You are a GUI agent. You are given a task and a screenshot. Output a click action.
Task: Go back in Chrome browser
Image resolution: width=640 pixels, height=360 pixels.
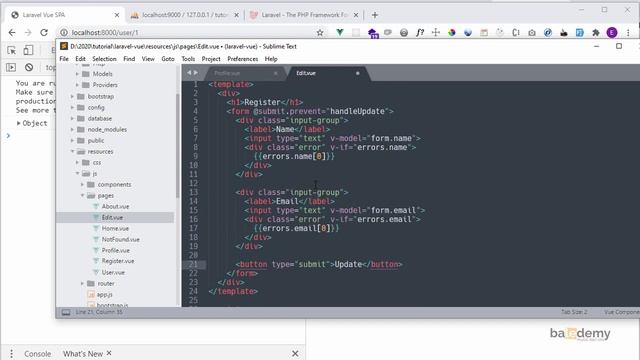[12, 33]
